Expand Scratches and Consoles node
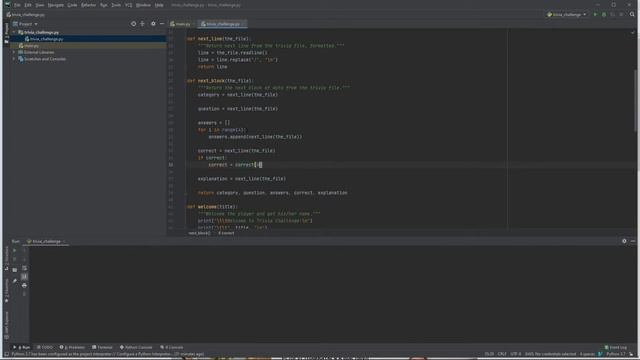The image size is (640, 360). coord(14,59)
